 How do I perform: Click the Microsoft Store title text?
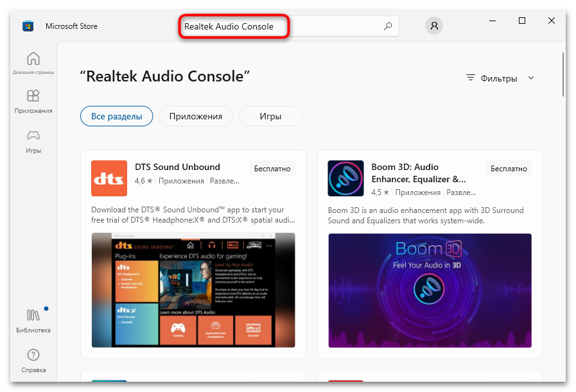coord(72,26)
